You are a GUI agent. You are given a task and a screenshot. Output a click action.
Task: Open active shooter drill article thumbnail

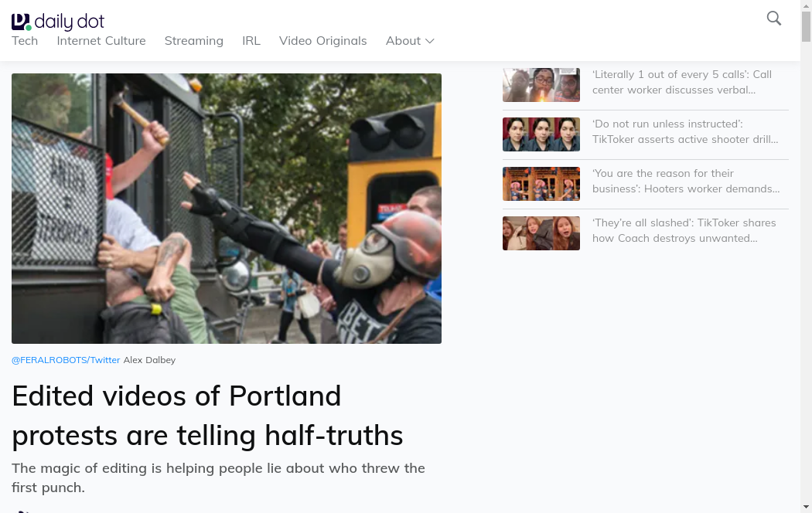click(541, 134)
